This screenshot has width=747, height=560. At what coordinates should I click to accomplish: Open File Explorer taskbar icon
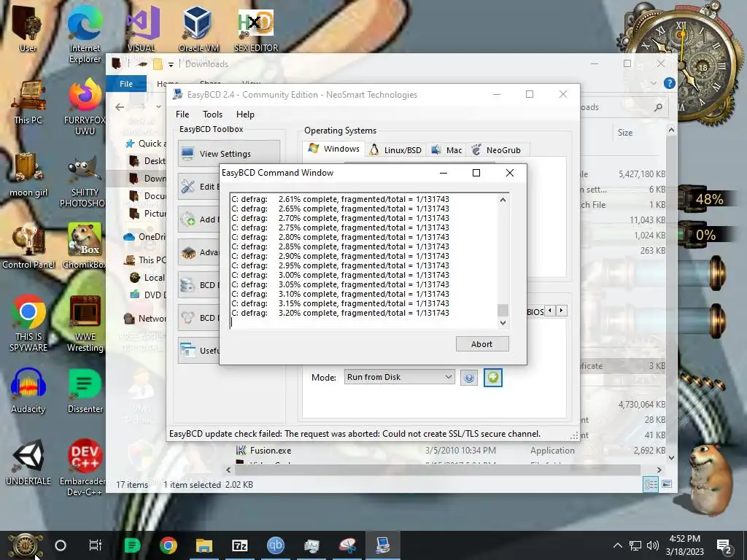(x=204, y=545)
